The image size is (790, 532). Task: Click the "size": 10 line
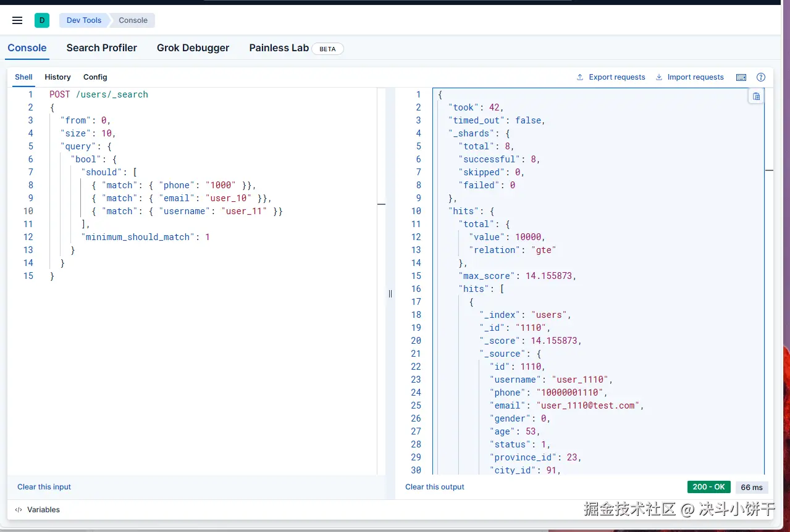click(x=88, y=133)
